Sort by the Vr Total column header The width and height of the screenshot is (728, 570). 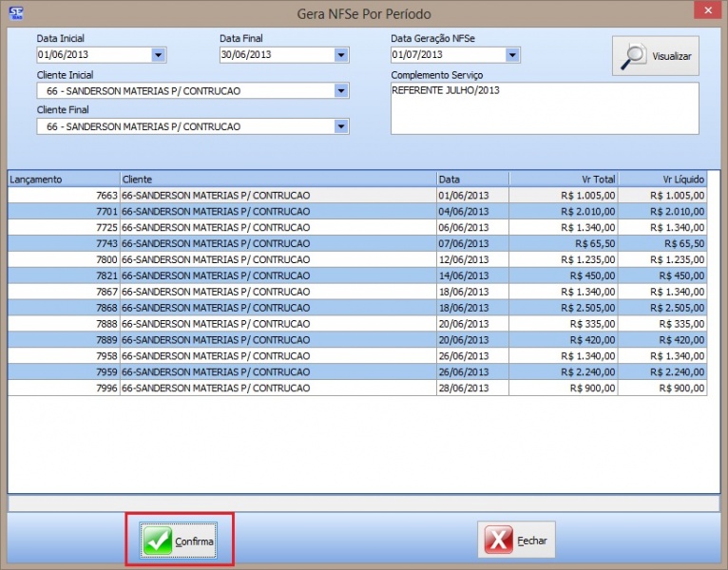[x=564, y=179]
